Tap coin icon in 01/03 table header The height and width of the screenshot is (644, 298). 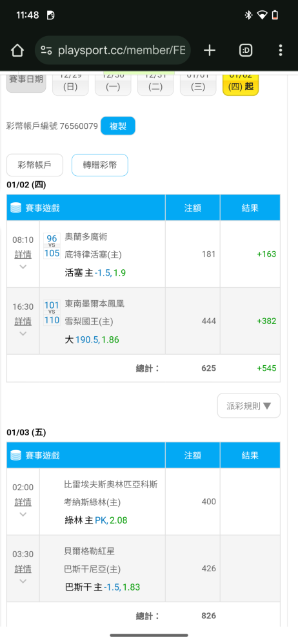15,455
